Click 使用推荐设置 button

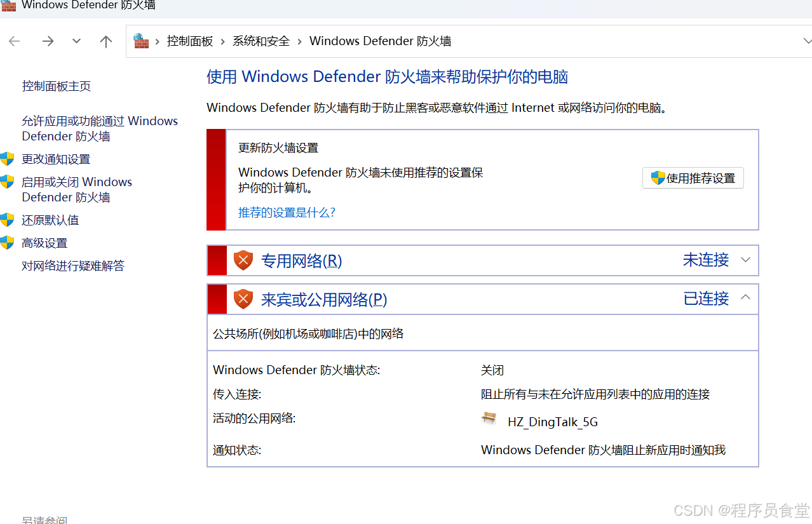click(x=693, y=178)
